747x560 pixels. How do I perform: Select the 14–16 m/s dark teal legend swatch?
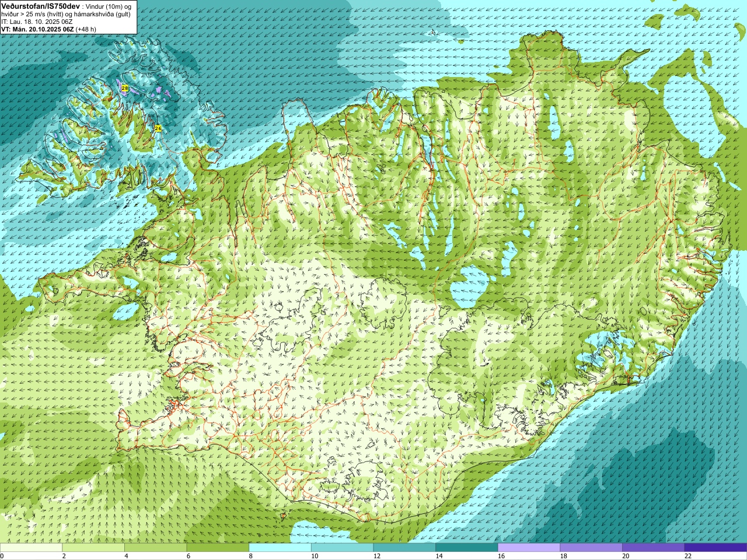click(466, 548)
